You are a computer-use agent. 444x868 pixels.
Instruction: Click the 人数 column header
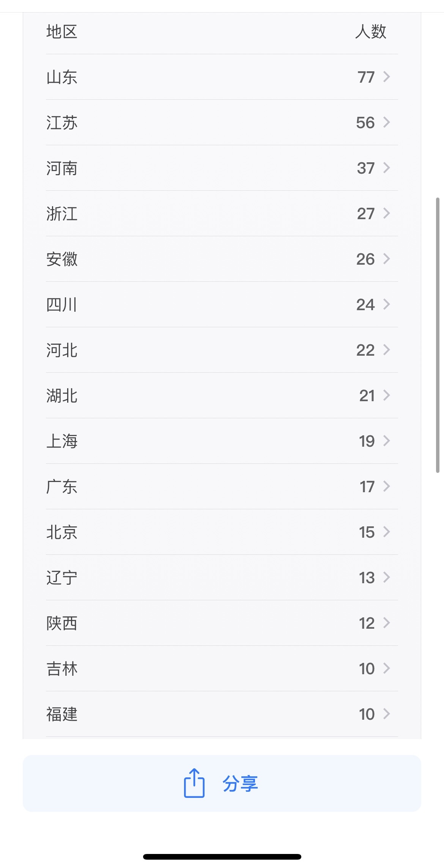370,31
